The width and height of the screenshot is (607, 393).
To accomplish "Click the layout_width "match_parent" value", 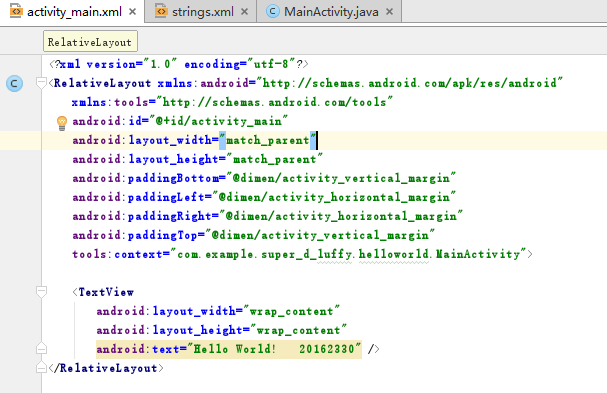I will [x=268, y=140].
